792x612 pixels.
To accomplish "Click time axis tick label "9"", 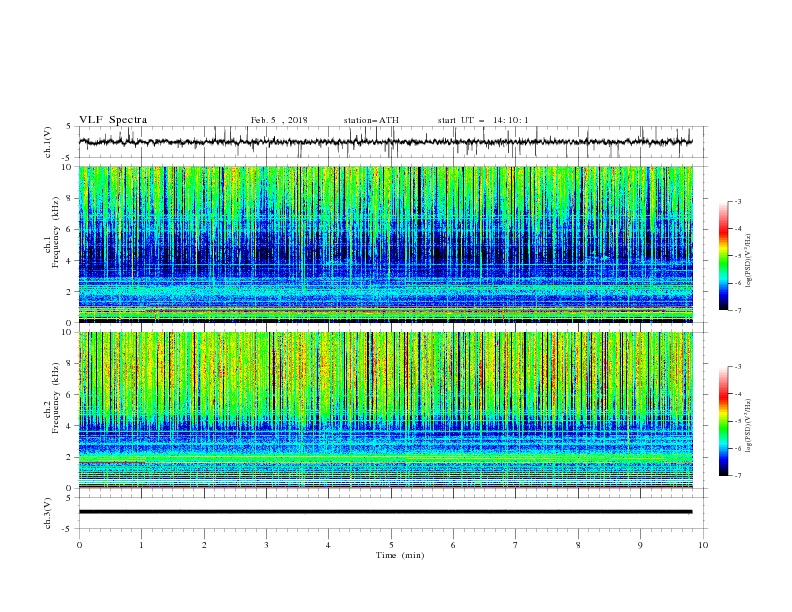I will coord(640,545).
